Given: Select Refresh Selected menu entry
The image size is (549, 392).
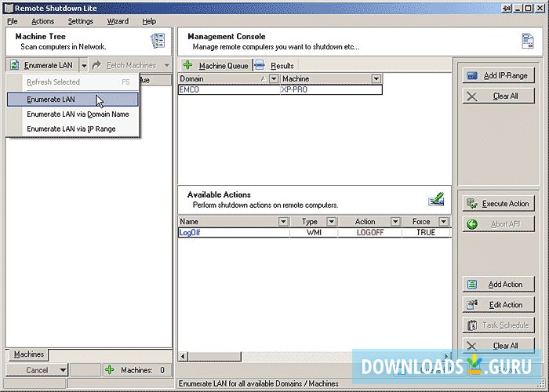Looking at the screenshot, I should coord(73,82).
